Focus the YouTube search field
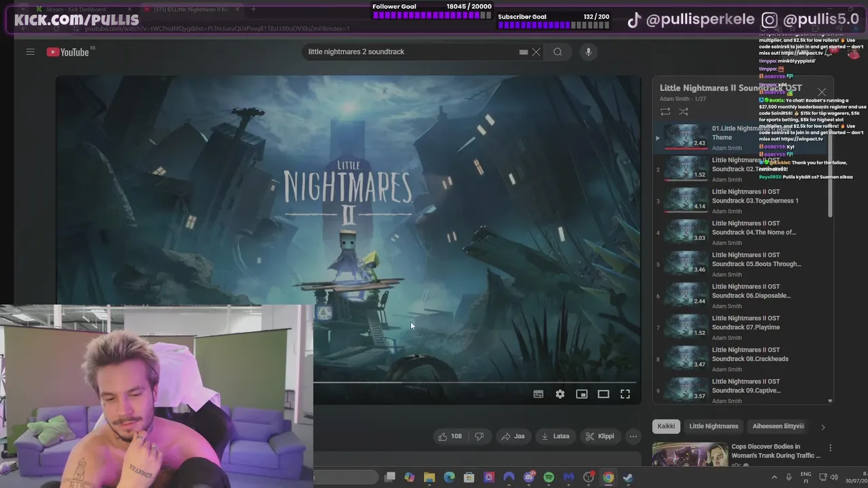This screenshot has height=488, width=868. click(x=412, y=52)
